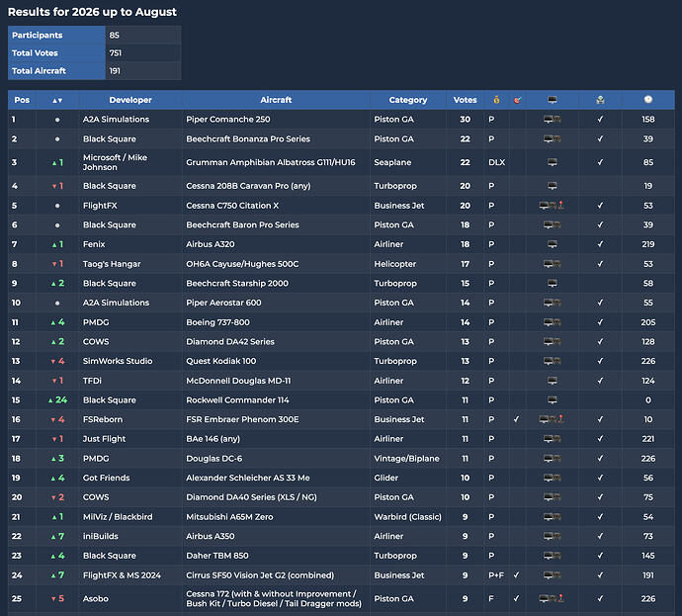Click the target checkmark in Cirrus SF50 row
682x616 pixels.
pyautogui.click(x=516, y=575)
